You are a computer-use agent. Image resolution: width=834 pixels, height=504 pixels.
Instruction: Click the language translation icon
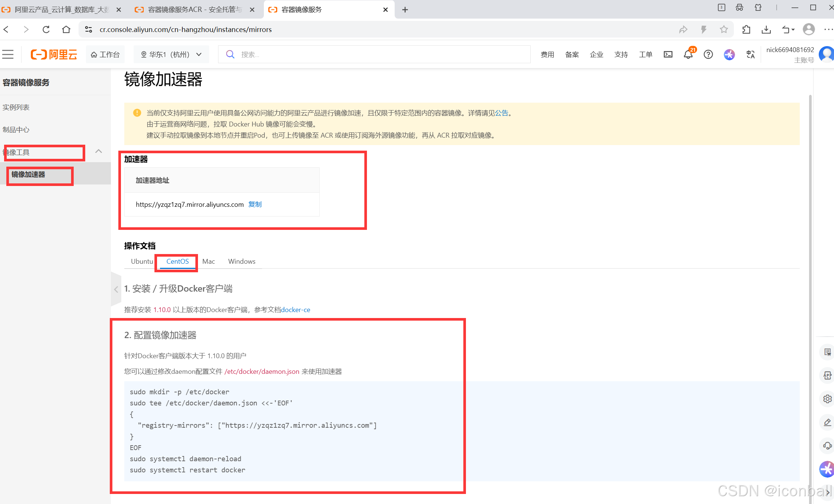(750, 55)
